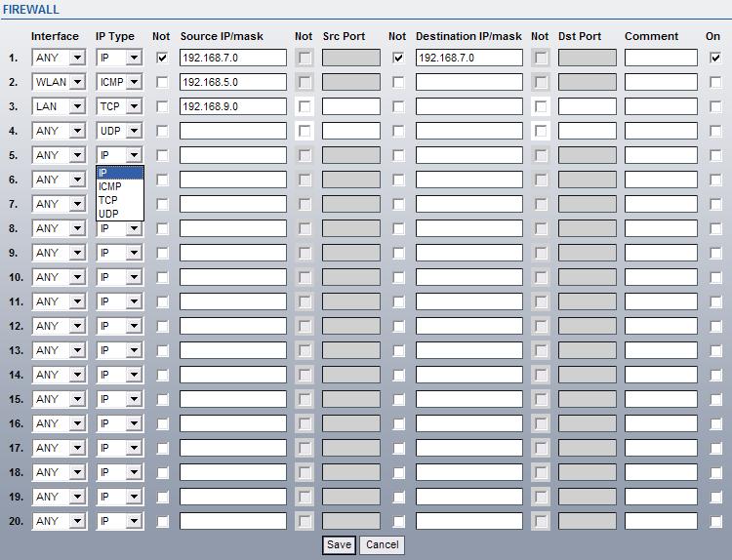This screenshot has height=560, width=732.
Task: Pick UDP option in the dropdown list
Action: coord(108,214)
